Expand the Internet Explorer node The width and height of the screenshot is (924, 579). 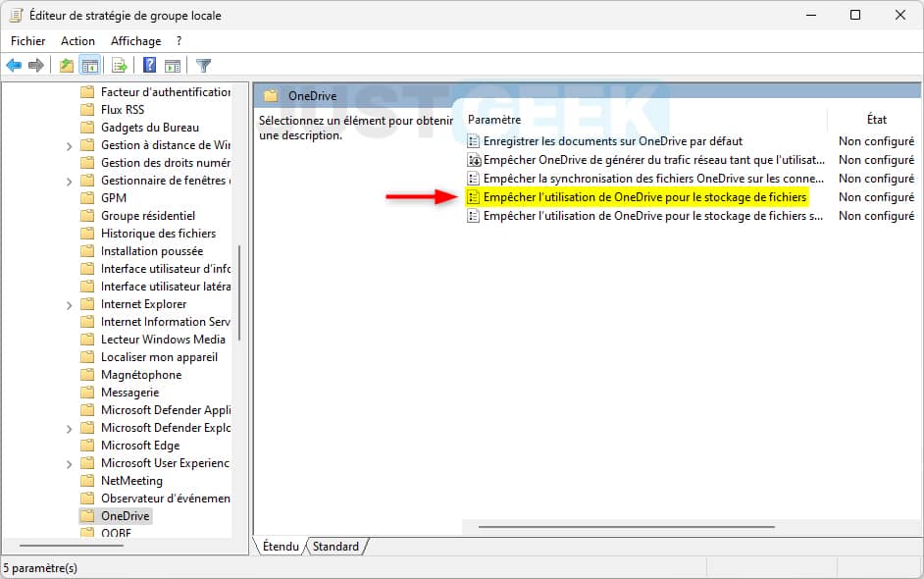pyautogui.click(x=69, y=305)
